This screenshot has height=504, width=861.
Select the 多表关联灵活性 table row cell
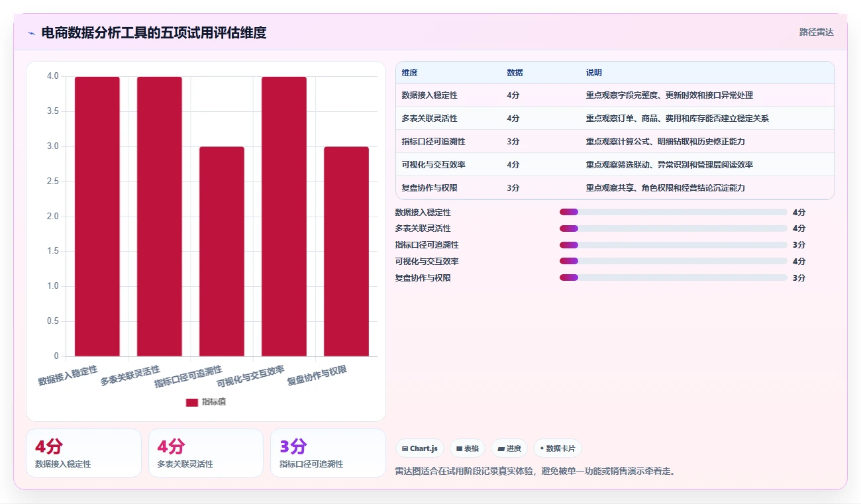point(429,118)
